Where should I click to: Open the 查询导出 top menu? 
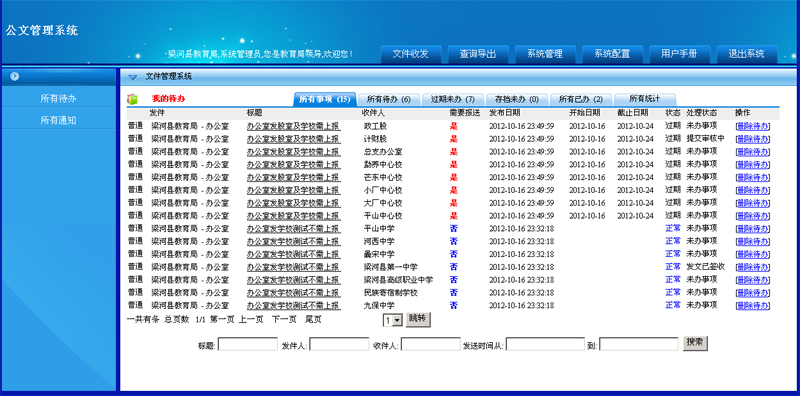(x=478, y=54)
